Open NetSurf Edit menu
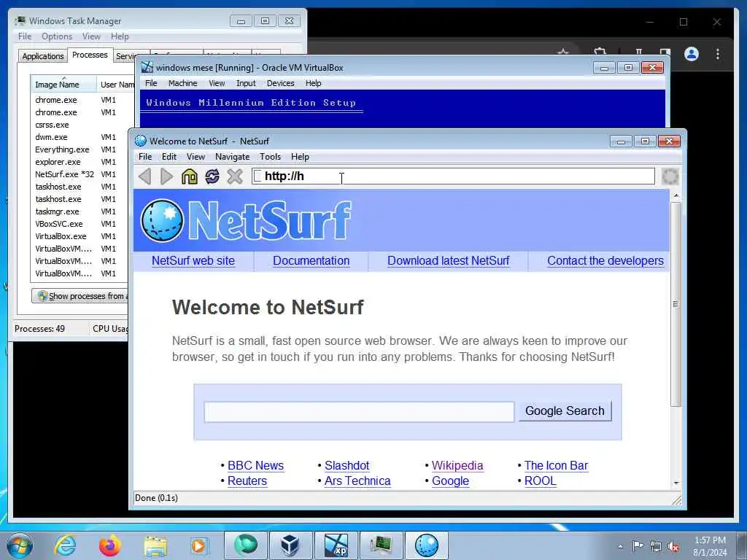The width and height of the screenshot is (747, 560). coord(169,157)
